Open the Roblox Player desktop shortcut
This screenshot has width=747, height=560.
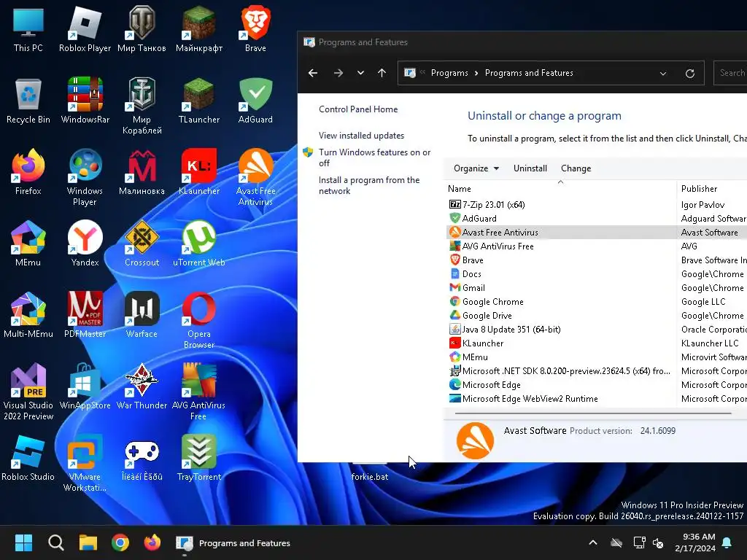click(x=85, y=29)
